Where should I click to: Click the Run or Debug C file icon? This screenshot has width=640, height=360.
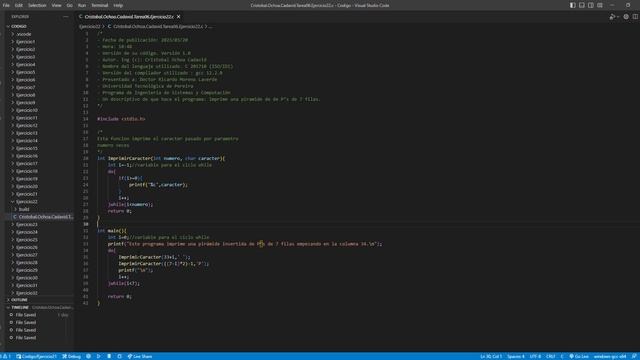pos(612,17)
